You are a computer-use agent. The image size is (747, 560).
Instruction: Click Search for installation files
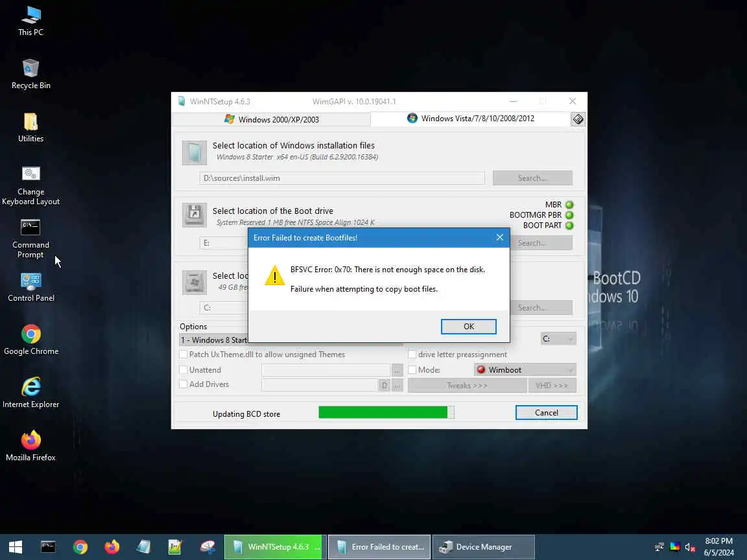pos(532,178)
